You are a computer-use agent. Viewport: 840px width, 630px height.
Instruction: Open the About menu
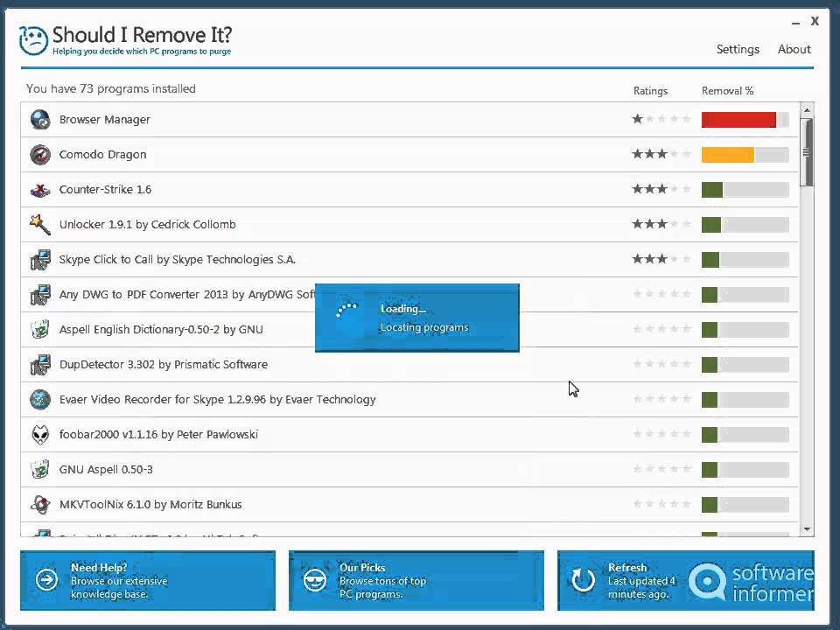[794, 49]
